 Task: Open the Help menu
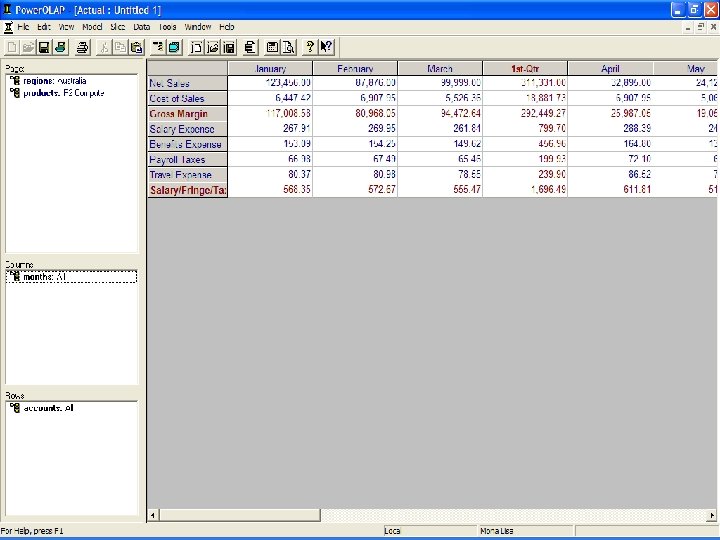pyautogui.click(x=227, y=27)
